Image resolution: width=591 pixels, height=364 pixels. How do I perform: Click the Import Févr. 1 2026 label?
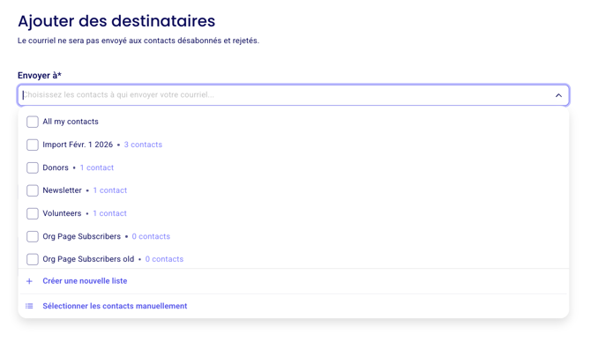point(78,145)
